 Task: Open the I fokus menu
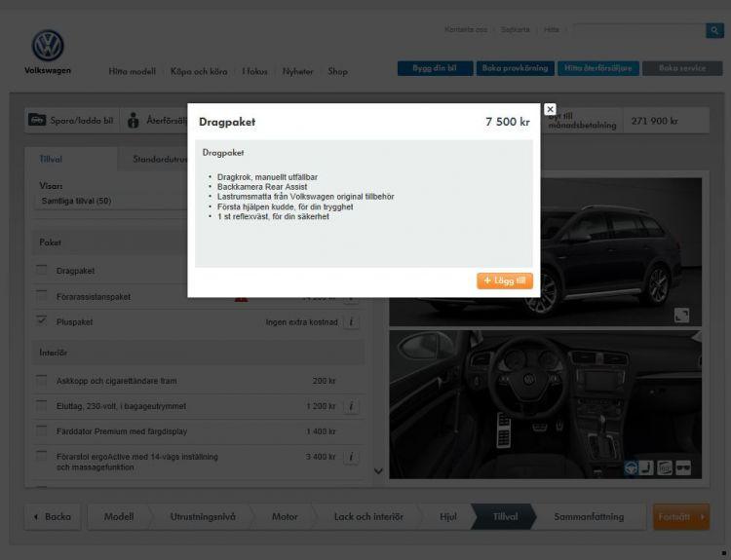pos(254,71)
